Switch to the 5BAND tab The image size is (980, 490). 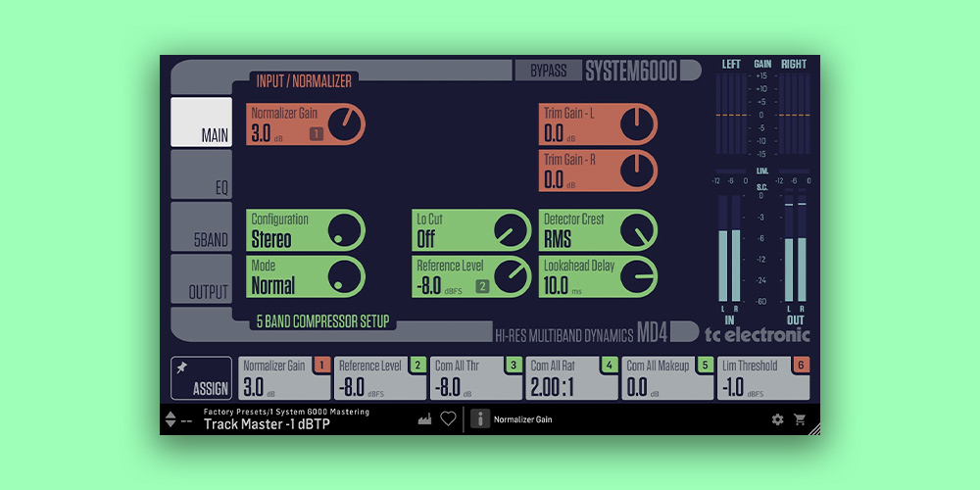point(202,227)
